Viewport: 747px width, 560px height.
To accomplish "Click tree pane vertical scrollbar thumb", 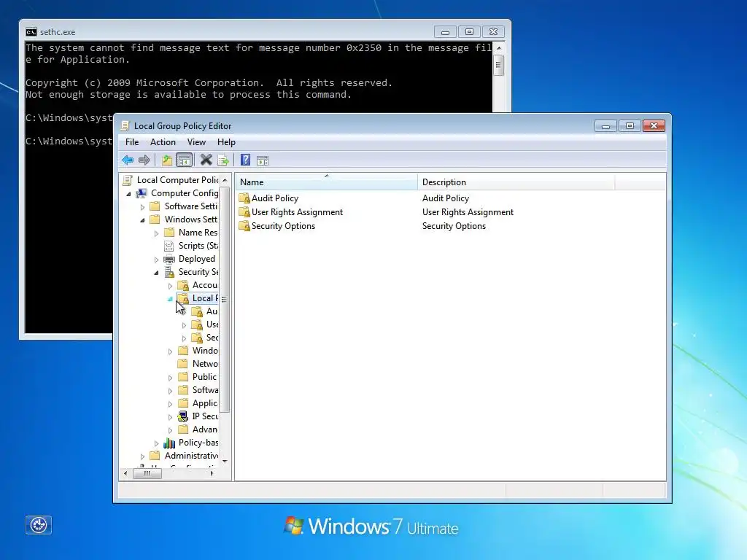I will (x=225, y=299).
